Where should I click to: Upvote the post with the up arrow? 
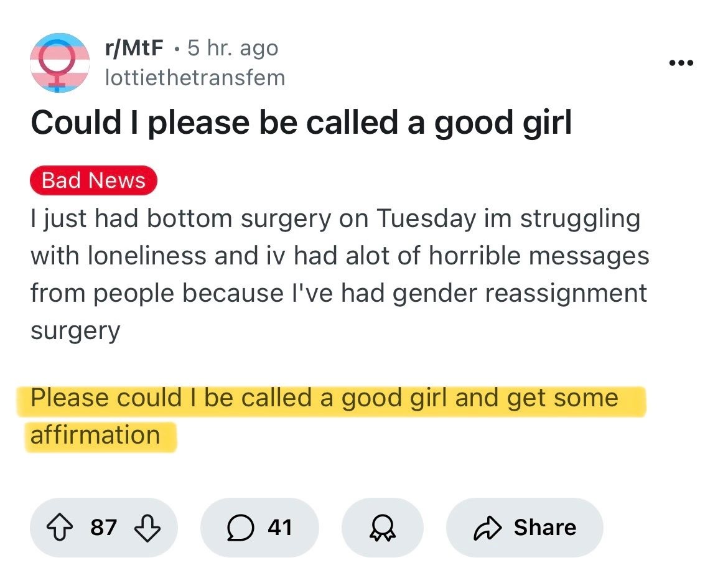pyautogui.click(x=59, y=527)
